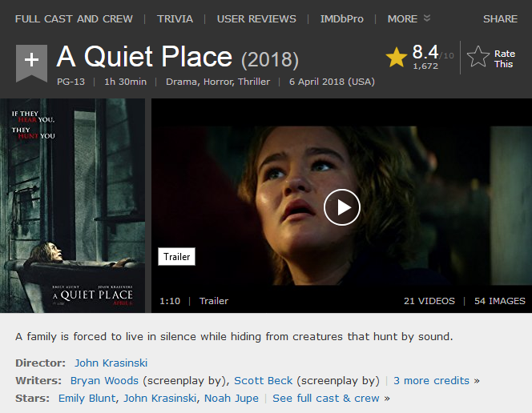Viewport: 532px width, 413px height.
Task: Open the A Quiet Place poster
Action: 73,206
